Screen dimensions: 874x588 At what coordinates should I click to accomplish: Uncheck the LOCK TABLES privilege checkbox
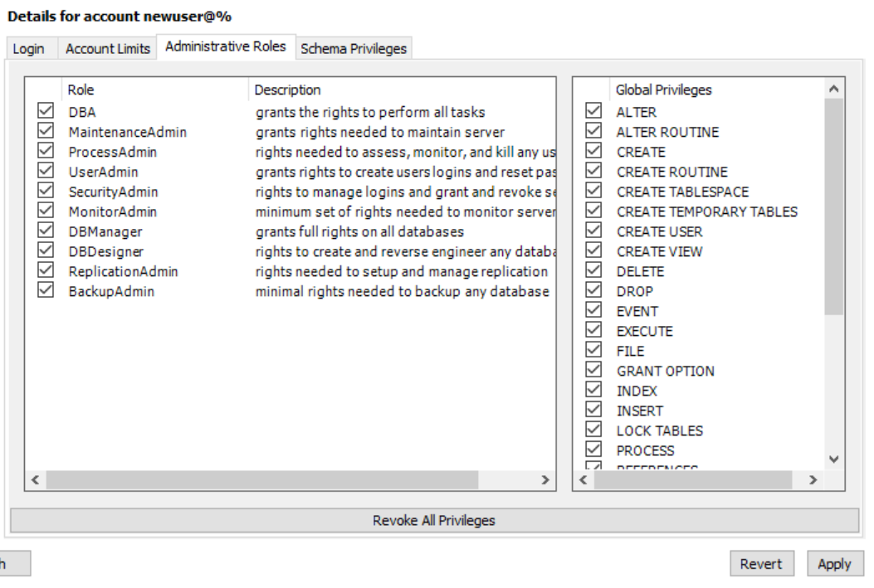point(593,430)
